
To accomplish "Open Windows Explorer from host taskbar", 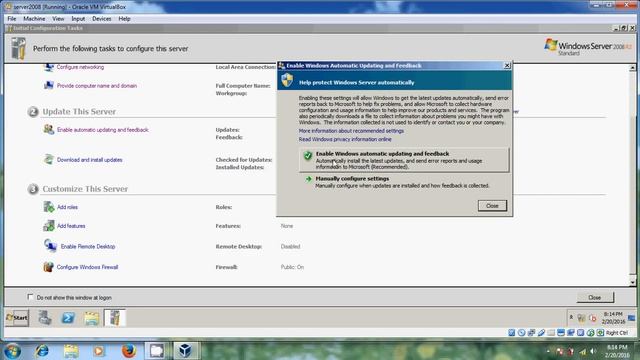I will point(71,351).
